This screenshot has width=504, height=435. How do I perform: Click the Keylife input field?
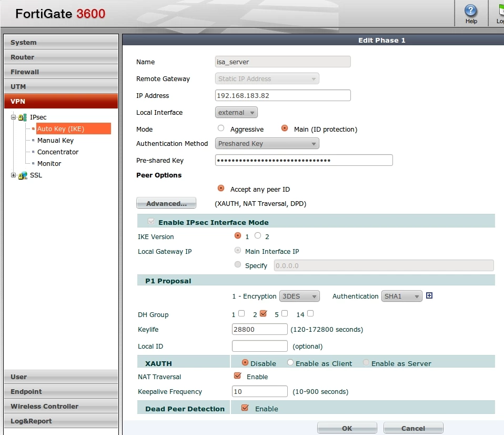click(x=260, y=329)
